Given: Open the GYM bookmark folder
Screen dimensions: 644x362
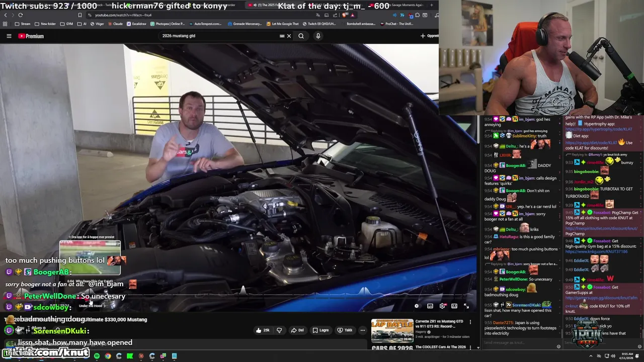Looking at the screenshot, I should pyautogui.click(x=66, y=24).
